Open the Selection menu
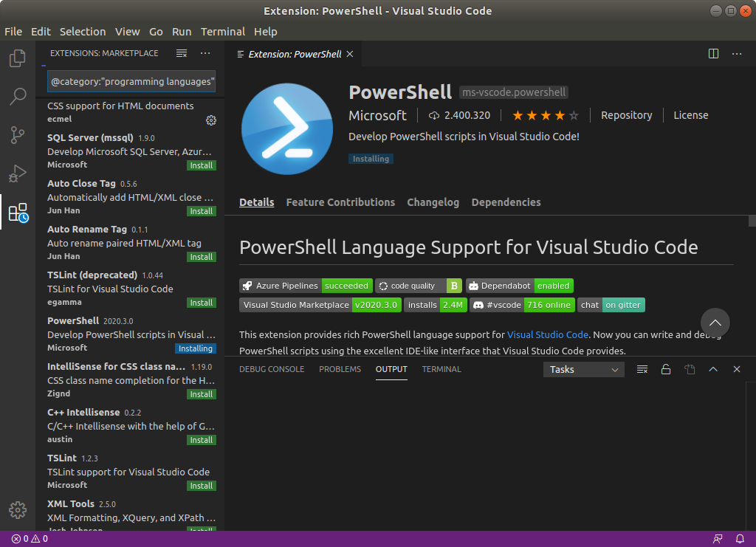 (x=83, y=32)
